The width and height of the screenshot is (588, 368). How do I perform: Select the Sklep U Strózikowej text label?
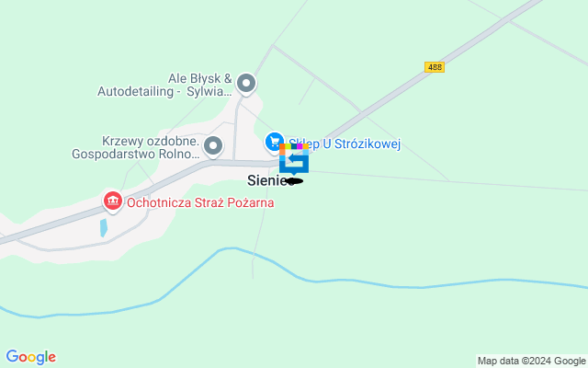345,144
